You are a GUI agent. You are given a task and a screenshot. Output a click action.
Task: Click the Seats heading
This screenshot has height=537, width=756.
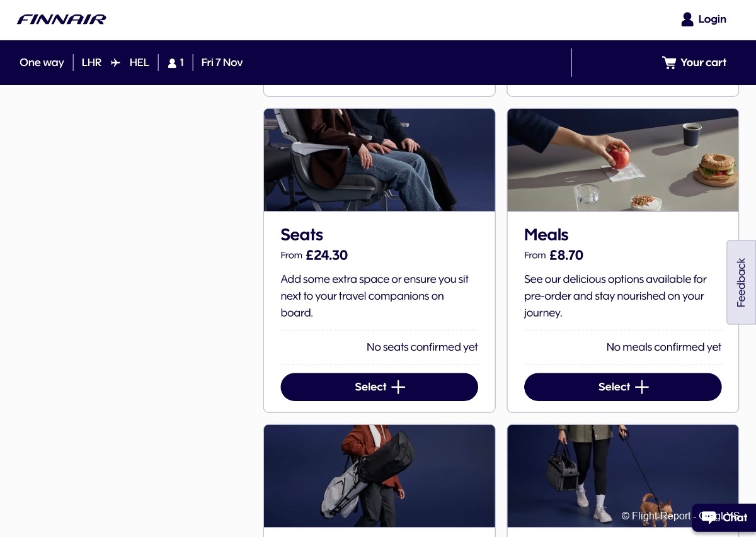coord(302,235)
